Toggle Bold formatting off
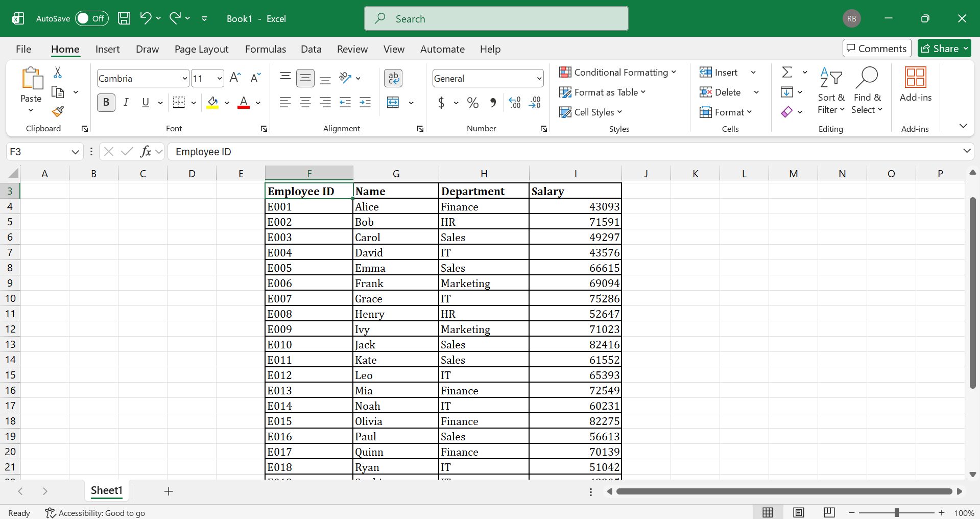Viewport: 980px width, 519px height. coord(106,102)
